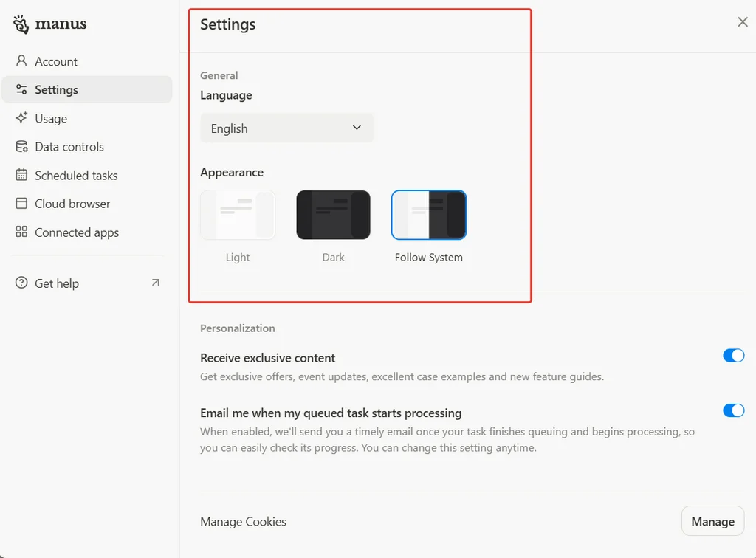Choose the Dark appearance theme thumbnail
The width and height of the screenshot is (756, 558).
click(x=333, y=216)
